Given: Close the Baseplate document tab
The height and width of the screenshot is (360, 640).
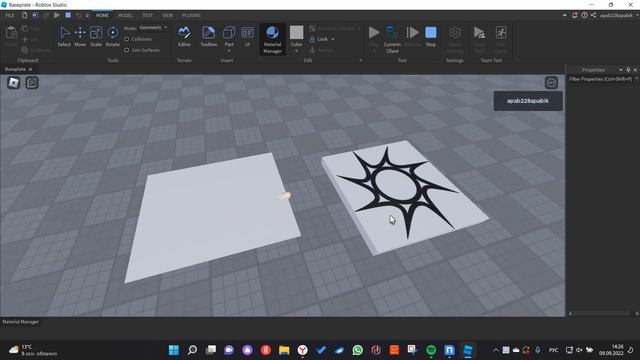Looking at the screenshot, I should 30,69.
